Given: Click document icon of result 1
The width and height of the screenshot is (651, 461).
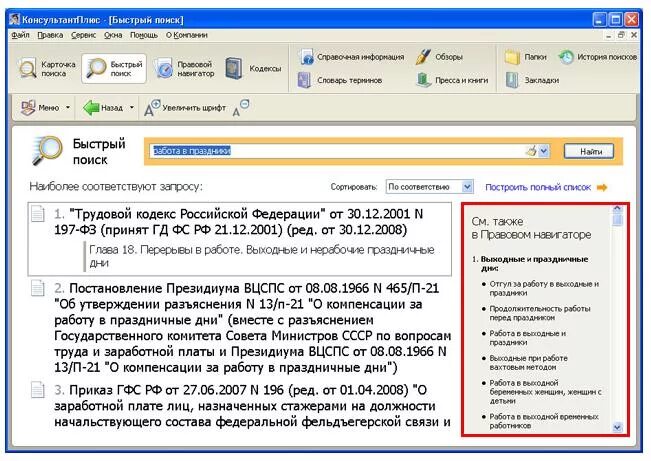Looking at the screenshot, I should coord(38,214).
